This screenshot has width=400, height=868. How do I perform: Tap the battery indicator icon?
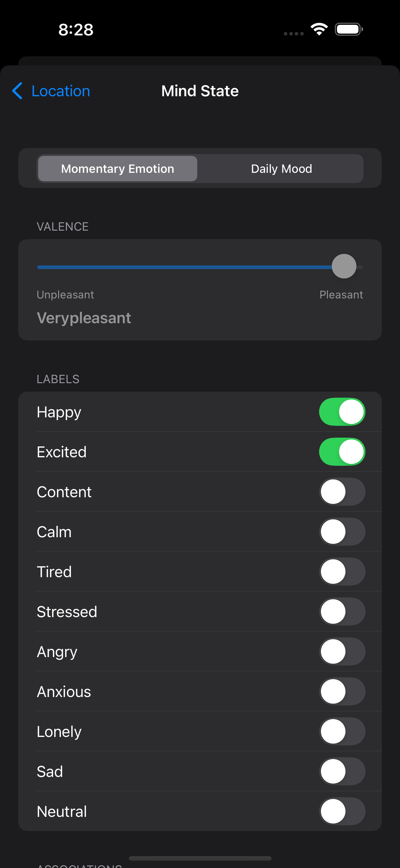[348, 29]
